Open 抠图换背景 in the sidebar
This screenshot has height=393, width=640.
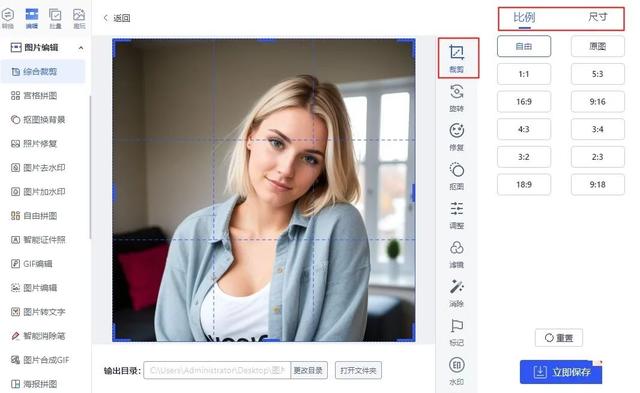tap(44, 120)
